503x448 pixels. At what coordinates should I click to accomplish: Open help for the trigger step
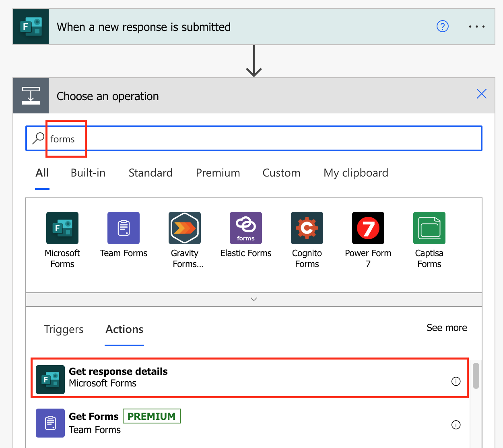[x=443, y=27]
